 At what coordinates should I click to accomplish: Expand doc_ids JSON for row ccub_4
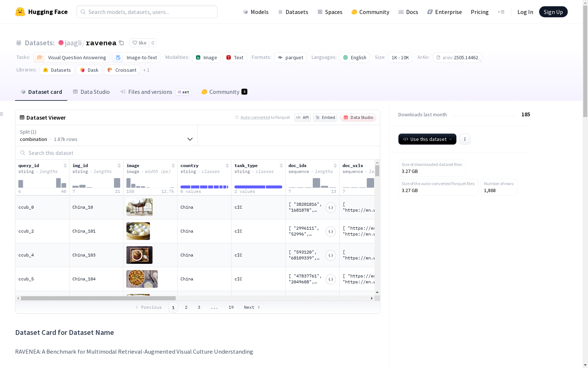coord(331,255)
